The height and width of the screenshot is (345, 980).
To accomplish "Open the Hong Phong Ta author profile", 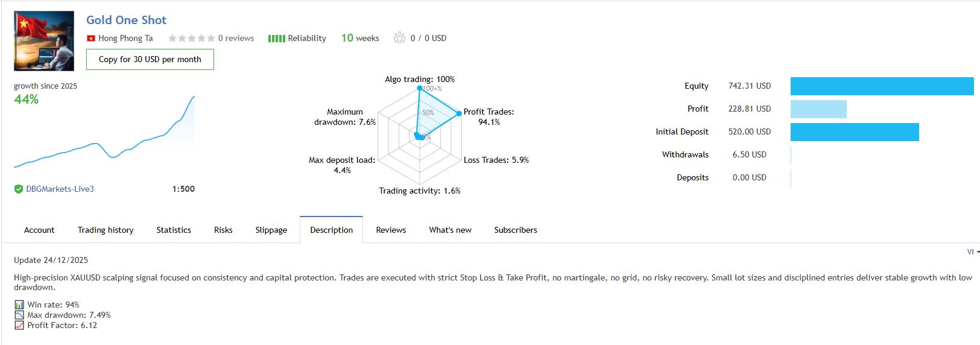I will click(125, 39).
